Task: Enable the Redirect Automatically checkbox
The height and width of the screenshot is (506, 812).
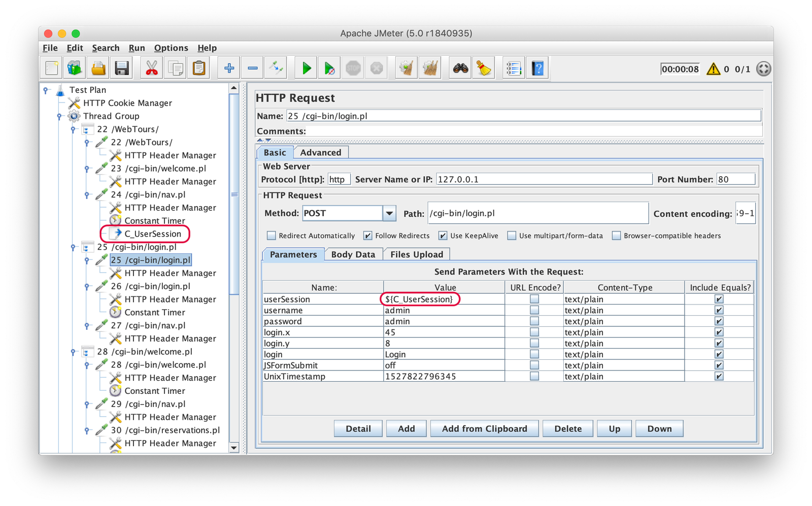Action: click(272, 235)
